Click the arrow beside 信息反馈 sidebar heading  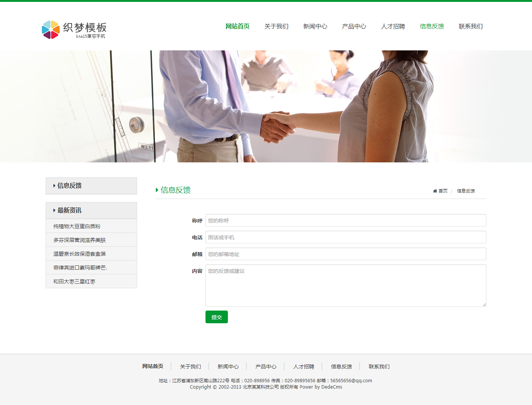(54, 186)
